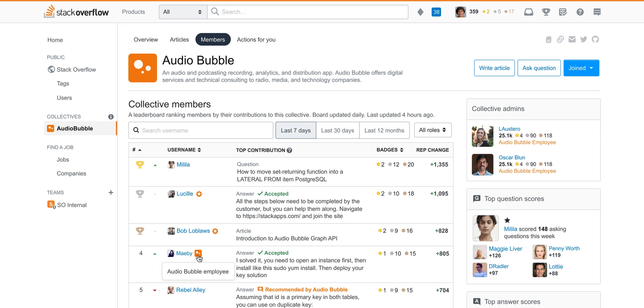Open the inbox icon in top bar
The width and height of the screenshot is (644, 308).
(528, 12)
